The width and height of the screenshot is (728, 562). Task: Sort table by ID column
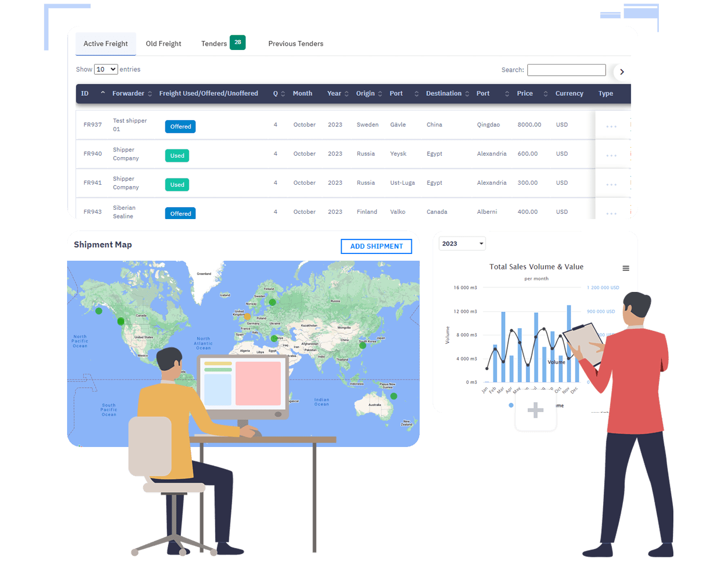(x=93, y=94)
